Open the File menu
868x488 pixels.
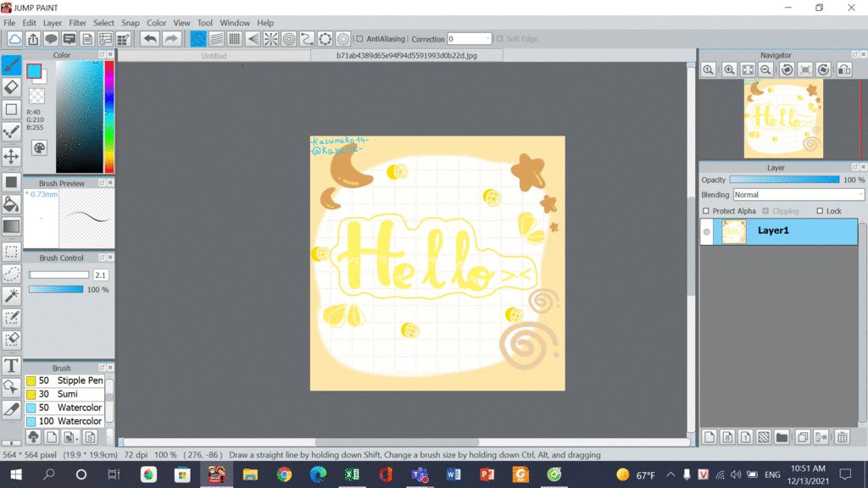[9, 23]
